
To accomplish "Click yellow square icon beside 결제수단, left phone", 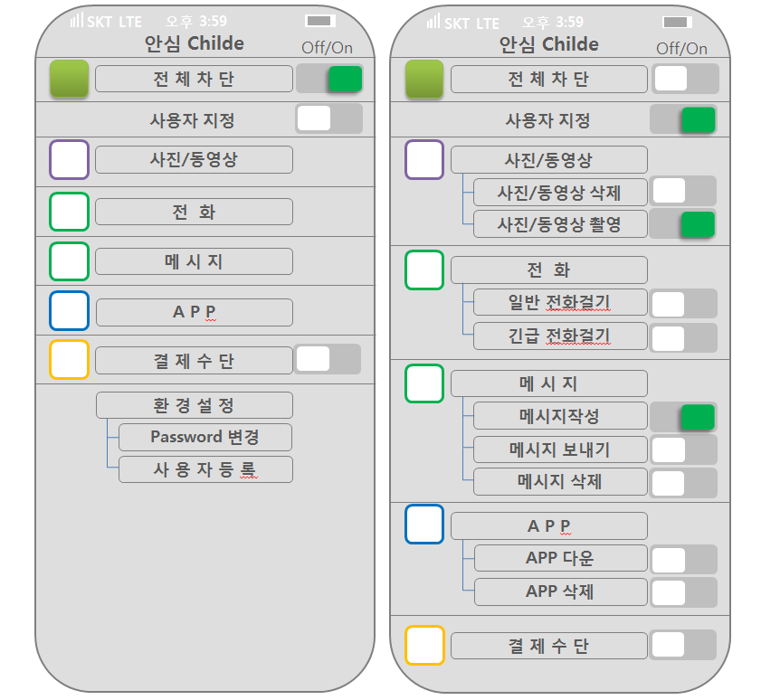I will pyautogui.click(x=70, y=359).
